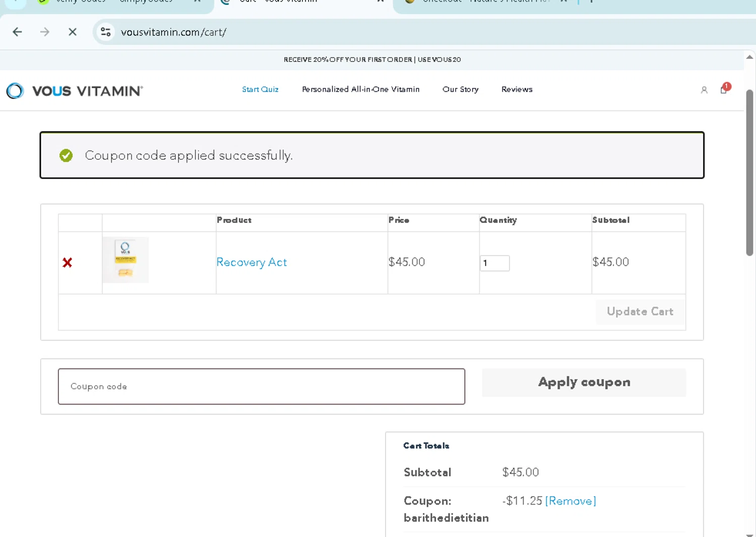Click the scrollbar up arrow

click(x=749, y=57)
